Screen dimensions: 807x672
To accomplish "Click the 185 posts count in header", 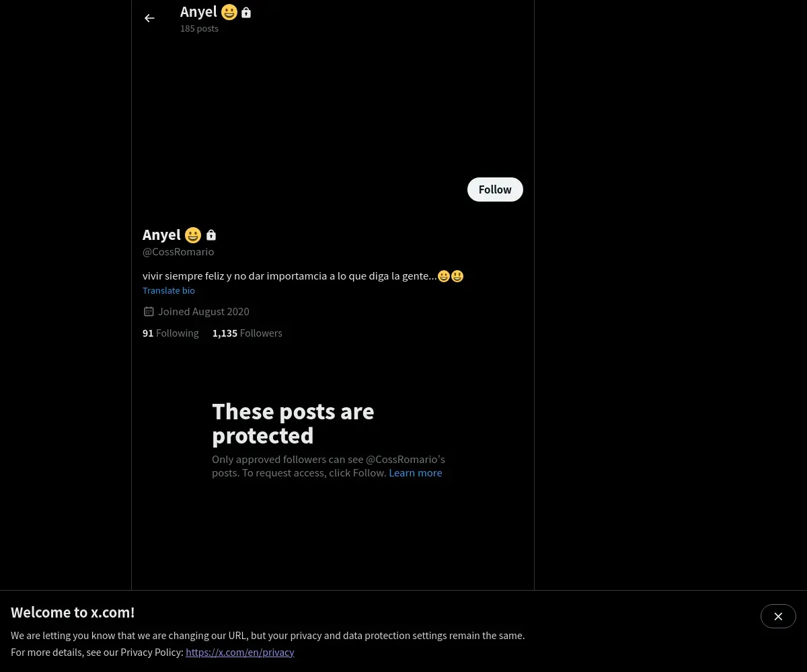I will (x=199, y=29).
